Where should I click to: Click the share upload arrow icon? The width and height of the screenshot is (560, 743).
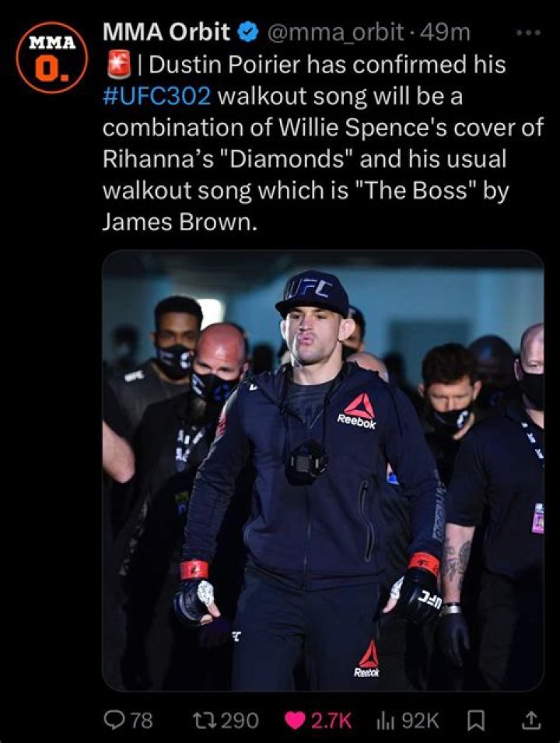point(530,720)
